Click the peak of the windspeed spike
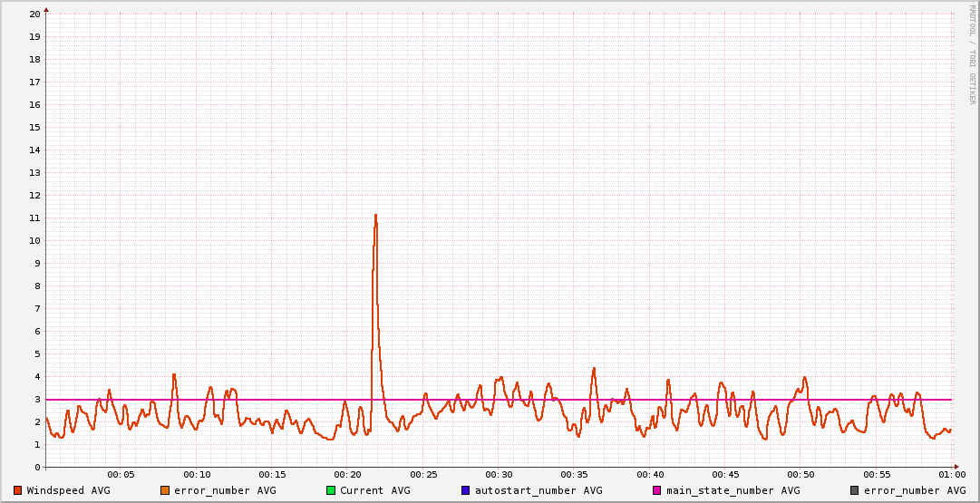The width and height of the screenshot is (980, 503). coord(375,216)
